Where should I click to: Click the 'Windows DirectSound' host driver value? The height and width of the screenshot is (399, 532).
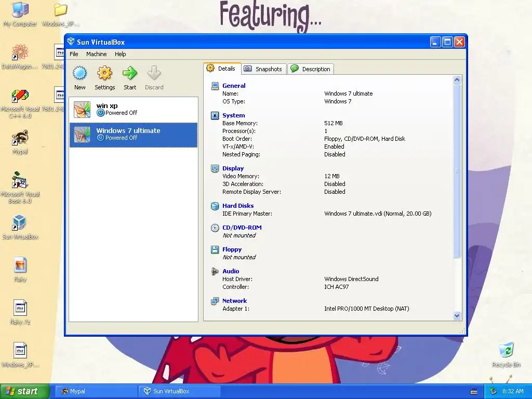351,279
